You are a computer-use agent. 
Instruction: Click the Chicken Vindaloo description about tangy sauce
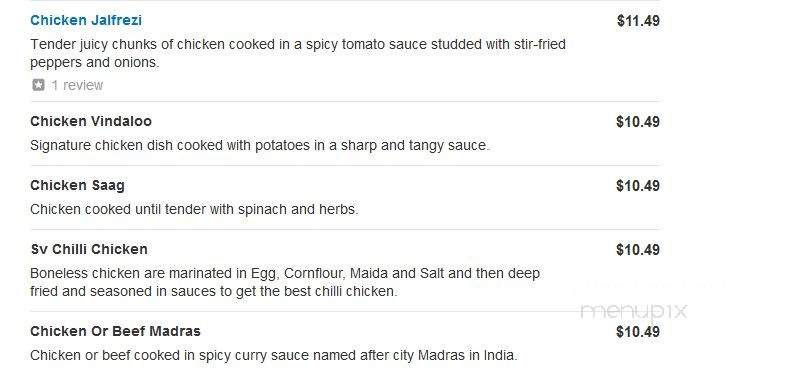tap(260, 145)
